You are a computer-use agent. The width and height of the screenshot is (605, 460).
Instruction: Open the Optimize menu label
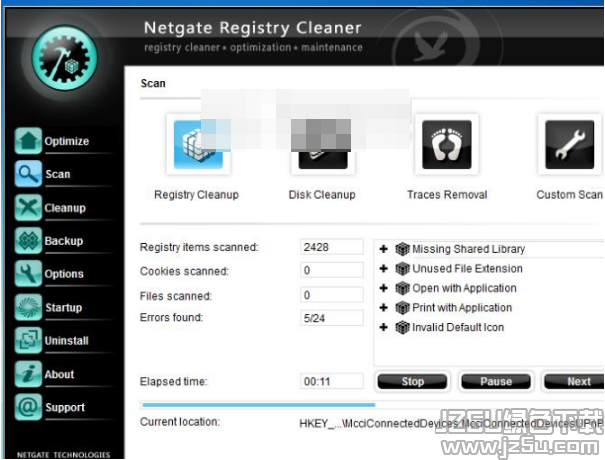67,141
